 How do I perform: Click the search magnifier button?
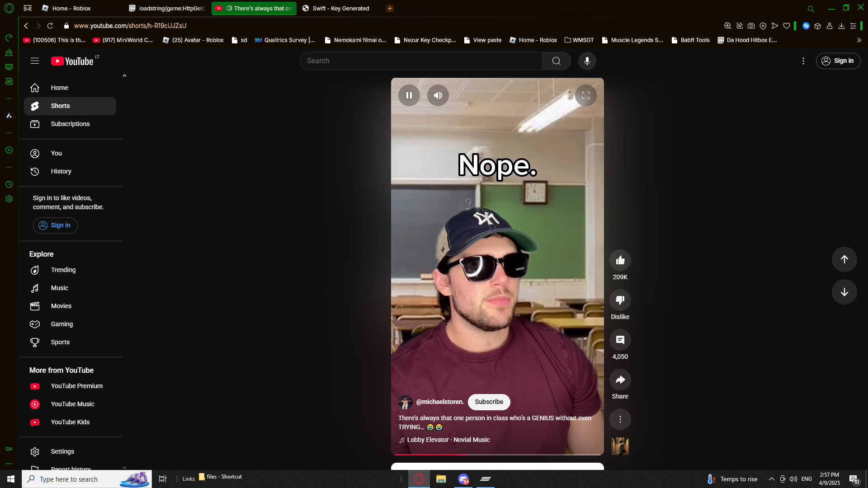(556, 61)
